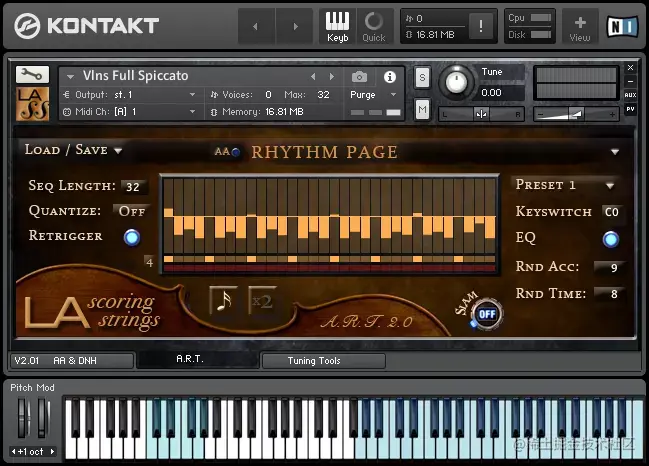Toggle the AUX sends button
Image resolution: width=649 pixels, height=466 pixels.
click(x=630, y=95)
